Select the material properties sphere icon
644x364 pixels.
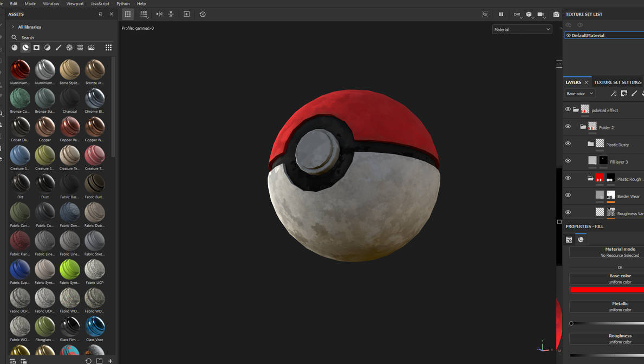pos(581,239)
